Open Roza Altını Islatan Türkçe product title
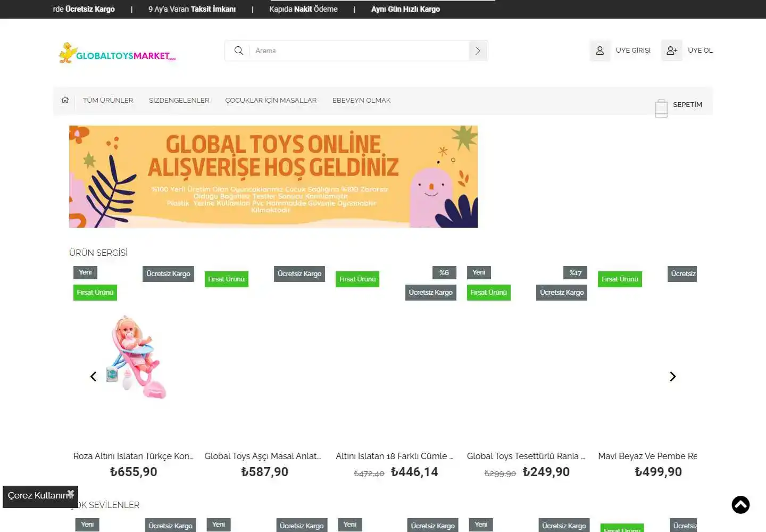Image resolution: width=766 pixels, height=532 pixels. [134, 456]
